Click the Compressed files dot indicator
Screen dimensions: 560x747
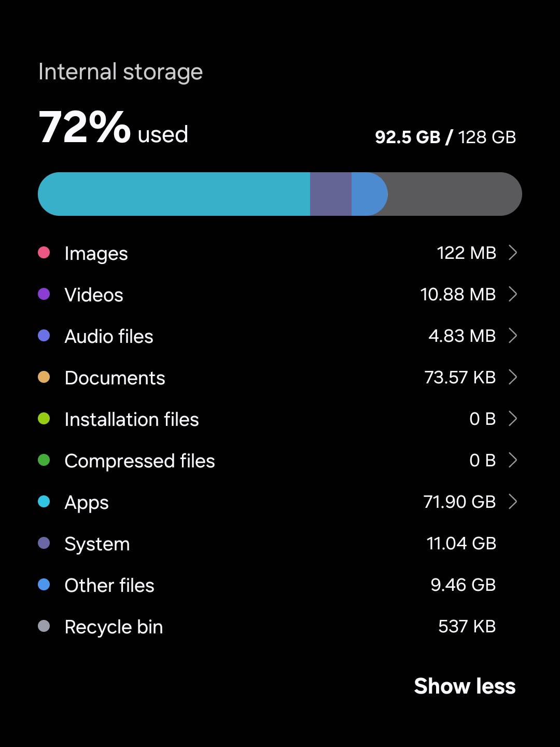click(x=44, y=460)
